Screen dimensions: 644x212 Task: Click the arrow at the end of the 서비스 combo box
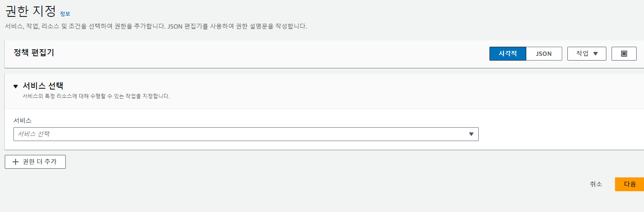click(x=471, y=134)
